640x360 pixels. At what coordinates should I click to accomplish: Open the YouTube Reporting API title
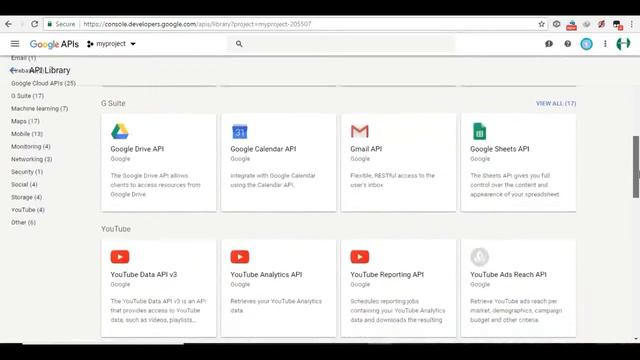click(387, 275)
